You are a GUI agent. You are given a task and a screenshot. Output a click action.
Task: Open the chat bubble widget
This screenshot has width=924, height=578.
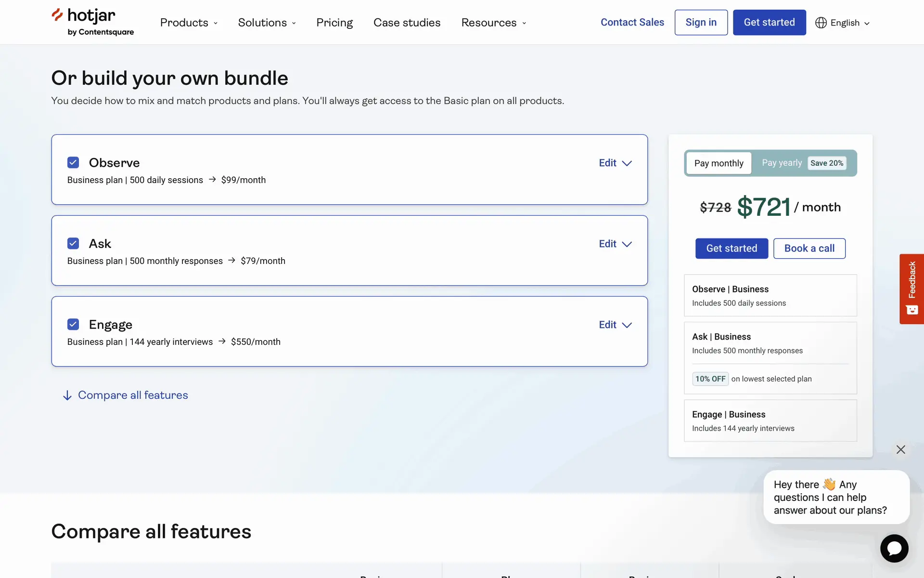point(894,548)
